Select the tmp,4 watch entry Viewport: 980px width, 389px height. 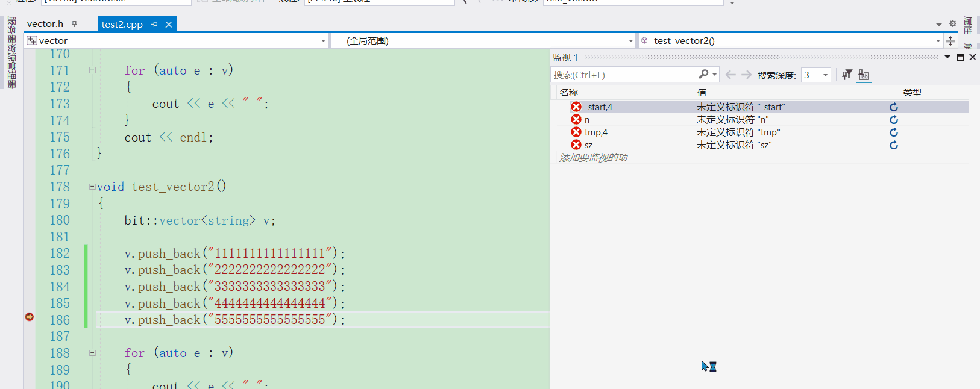pyautogui.click(x=596, y=132)
